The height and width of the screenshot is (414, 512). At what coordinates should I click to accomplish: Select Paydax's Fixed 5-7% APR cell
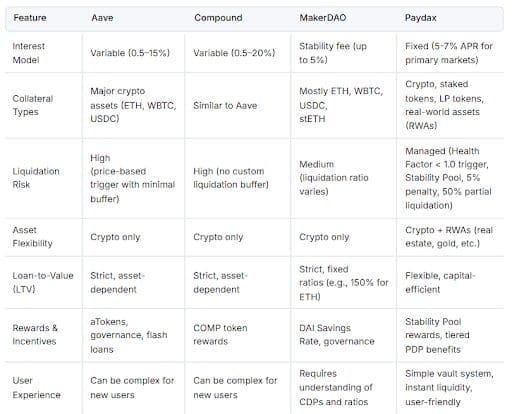[449, 53]
